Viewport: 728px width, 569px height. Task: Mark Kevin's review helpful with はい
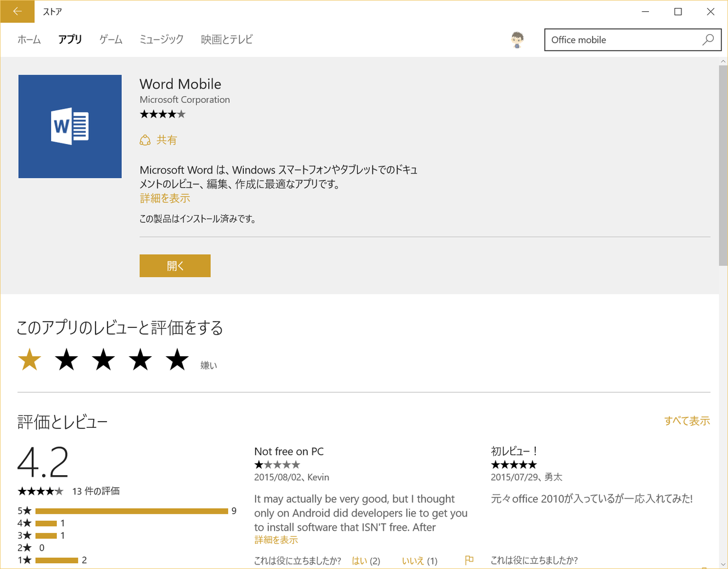[x=359, y=560]
